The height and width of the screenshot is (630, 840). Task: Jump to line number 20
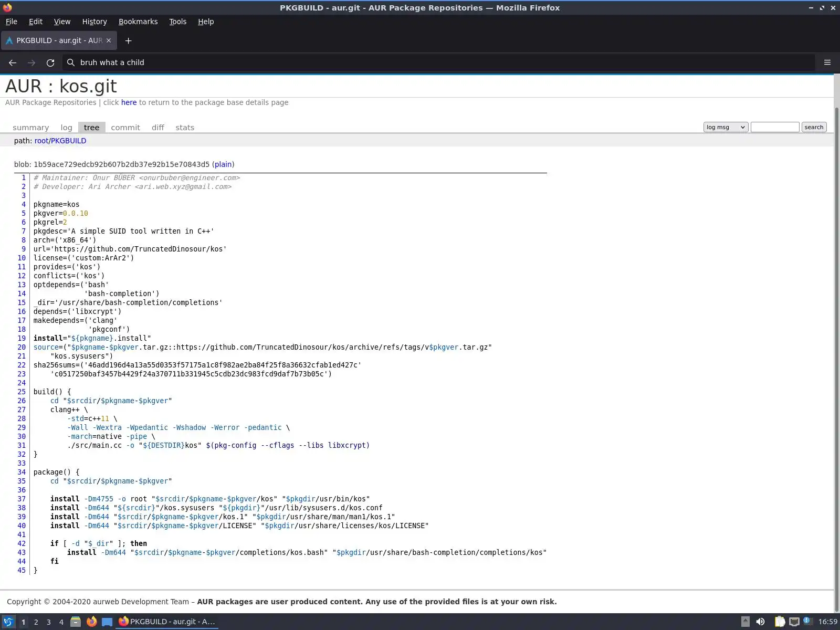(22, 348)
